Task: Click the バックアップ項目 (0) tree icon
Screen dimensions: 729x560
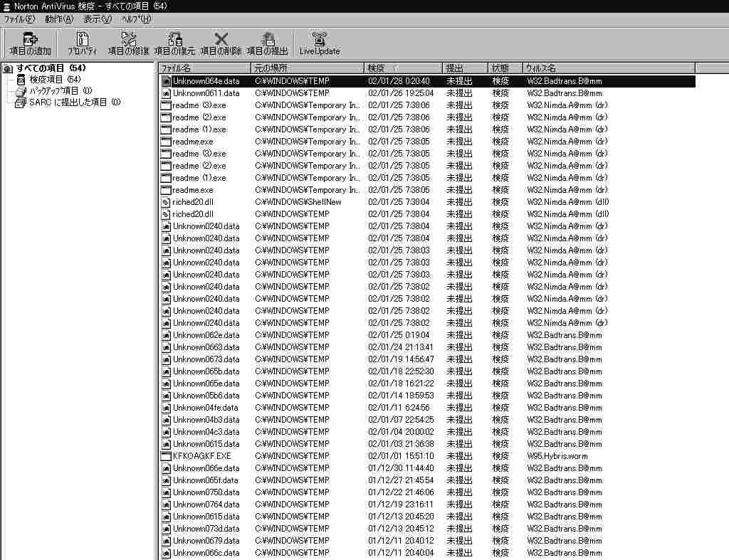Action: pos(21,91)
